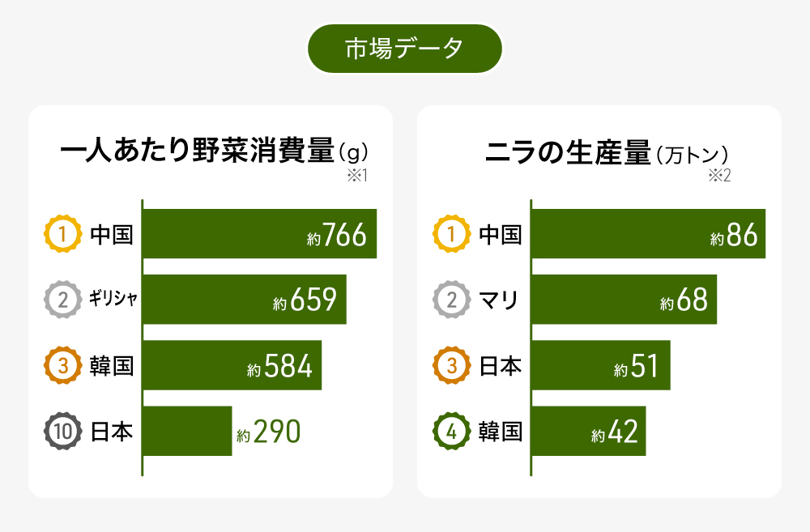
Task: Click the silver rank 2 badge beside マリ
Action: point(452,300)
